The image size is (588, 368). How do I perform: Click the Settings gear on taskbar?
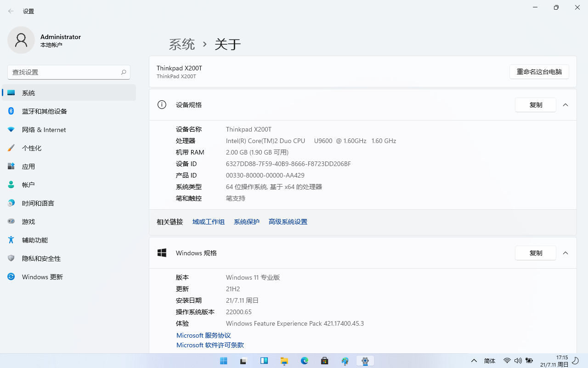[x=365, y=361]
